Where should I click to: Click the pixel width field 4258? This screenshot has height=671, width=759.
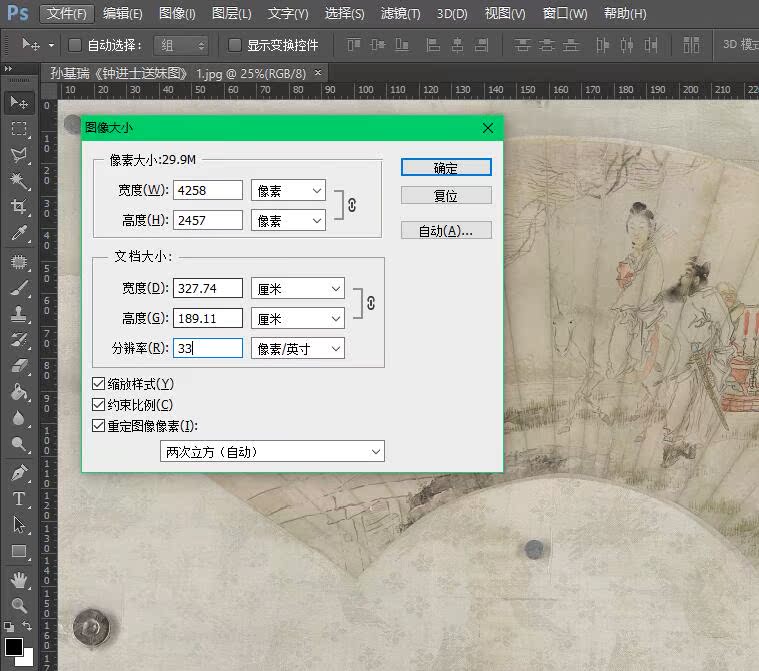(208, 190)
